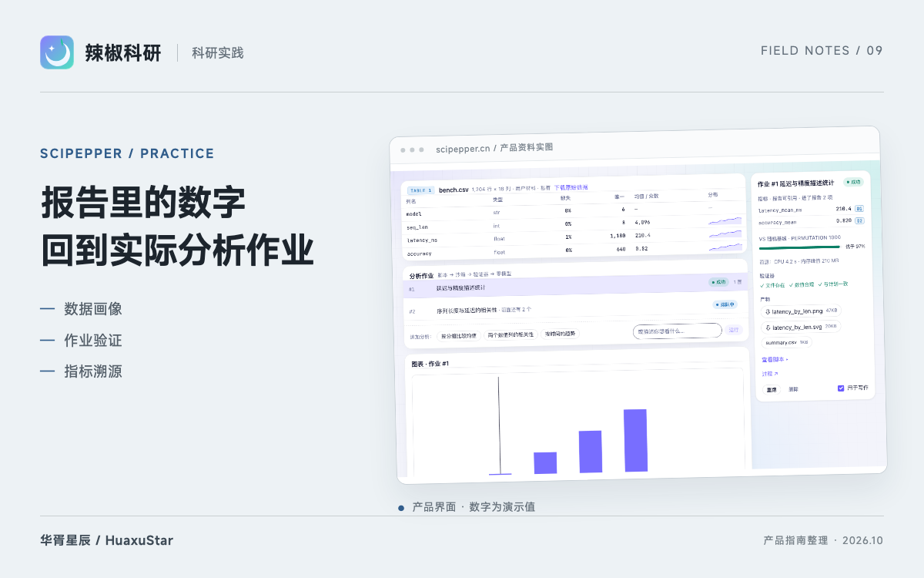Click the 文件存在 validator check
The width and height of the screenshot is (924, 578).
(x=772, y=285)
